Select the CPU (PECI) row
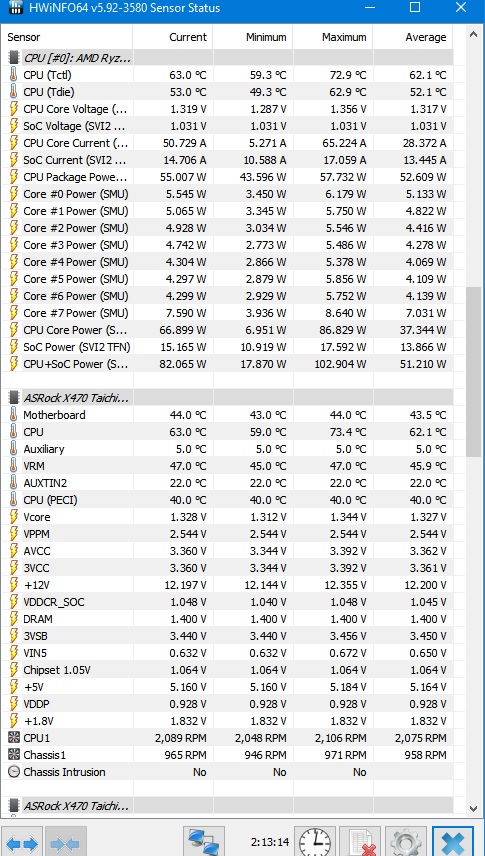The width and height of the screenshot is (485, 856). tap(227, 500)
